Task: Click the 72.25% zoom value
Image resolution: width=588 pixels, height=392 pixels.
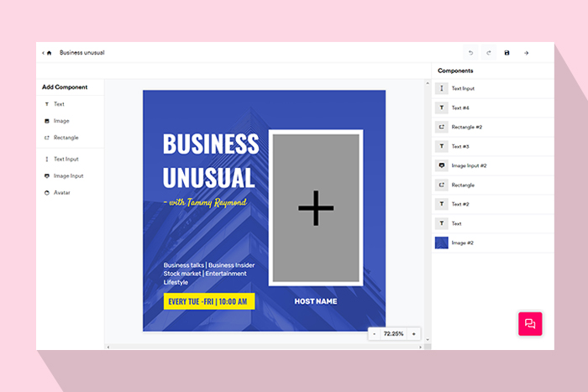Action: tap(393, 334)
